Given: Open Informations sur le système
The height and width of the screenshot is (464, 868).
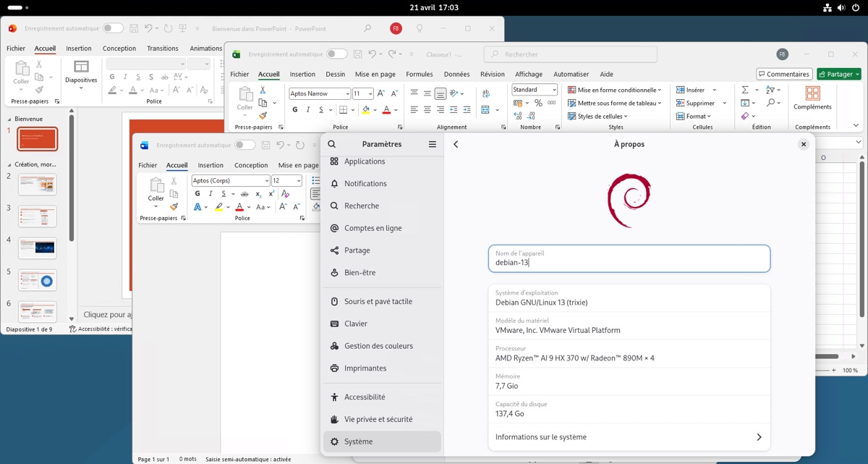Looking at the screenshot, I should pyautogui.click(x=629, y=437).
